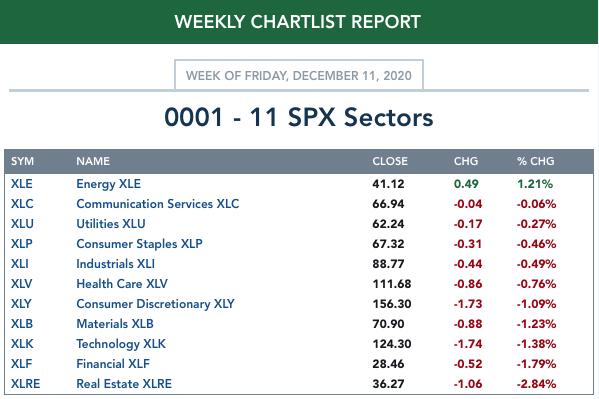Viewport: 599px width, 399px height.
Task: Click the XLI symbol link
Action: coord(20,264)
